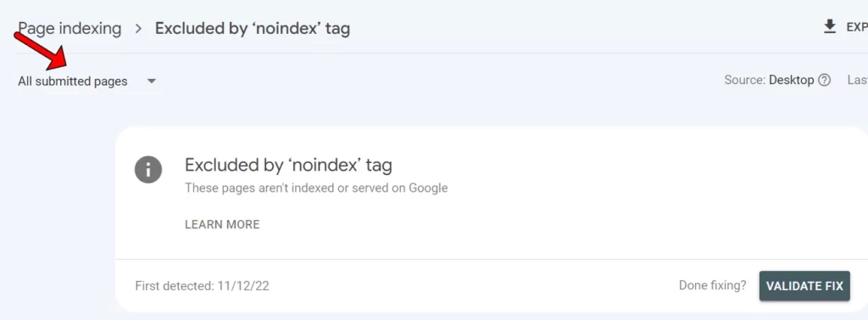This screenshot has width=868, height=320.
Task: Go back to Page indexing breadcrumb
Action: tap(70, 28)
